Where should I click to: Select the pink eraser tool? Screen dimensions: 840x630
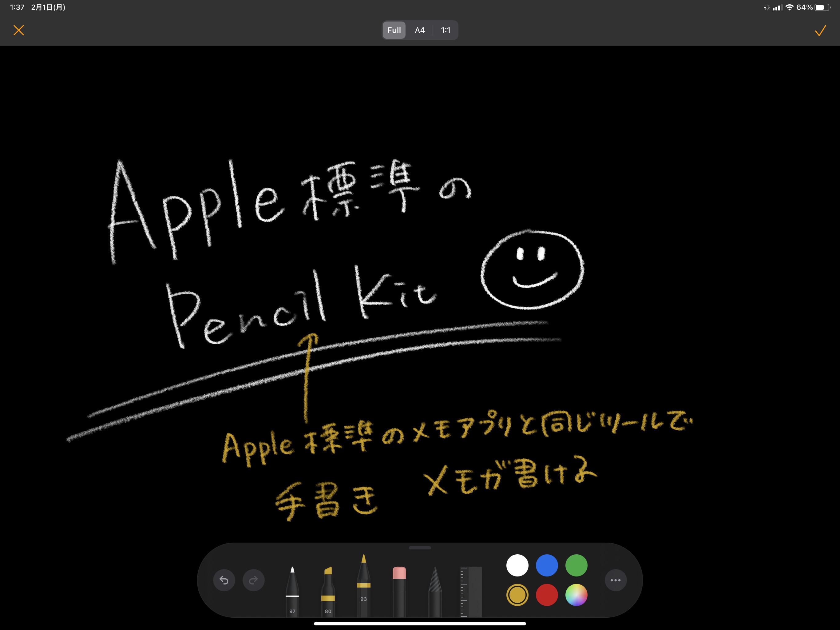(x=399, y=592)
